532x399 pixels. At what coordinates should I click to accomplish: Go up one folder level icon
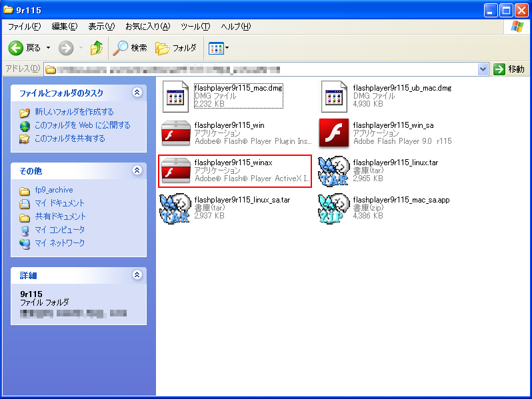(x=97, y=48)
